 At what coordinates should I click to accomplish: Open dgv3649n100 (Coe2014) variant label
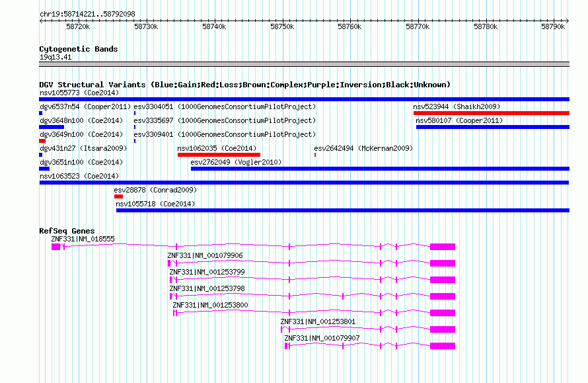tap(81, 134)
